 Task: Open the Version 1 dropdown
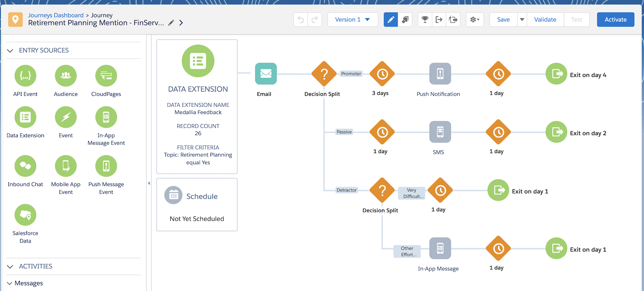[353, 19]
